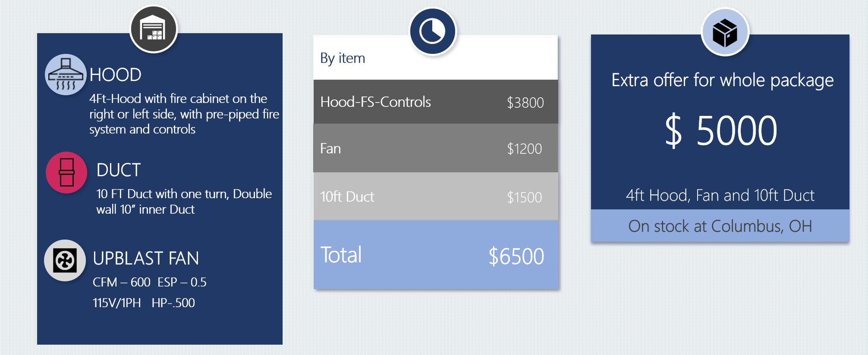The height and width of the screenshot is (355, 868).
Task: Select the HOOD heading text
Action: pyautogui.click(x=115, y=75)
